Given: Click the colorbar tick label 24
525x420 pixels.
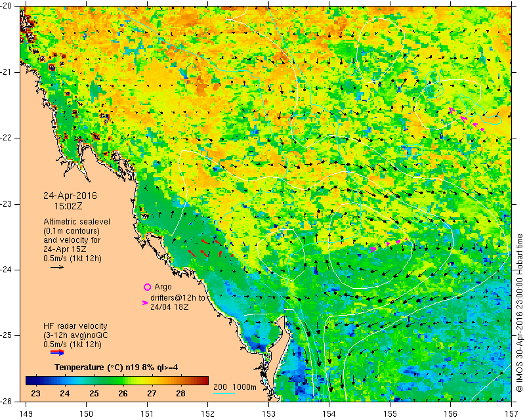Looking at the screenshot, I should [64, 394].
